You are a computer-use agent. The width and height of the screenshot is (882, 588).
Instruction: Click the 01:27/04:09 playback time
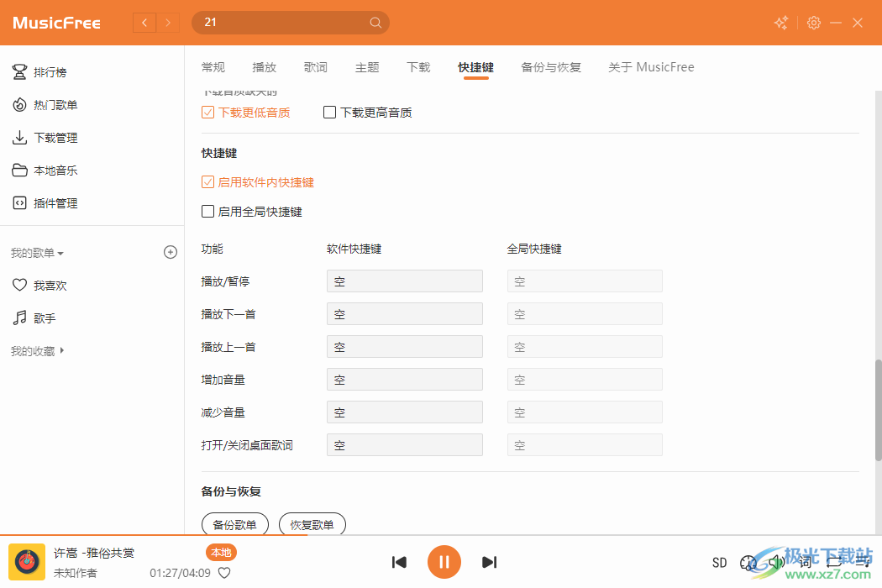(180, 573)
